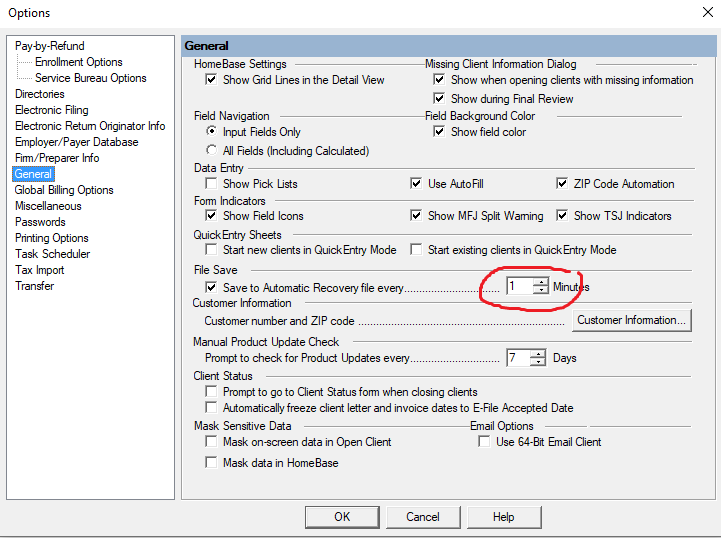Select All Fields (Including Calculated) radio button
The width and height of the screenshot is (721, 538).
[211, 151]
